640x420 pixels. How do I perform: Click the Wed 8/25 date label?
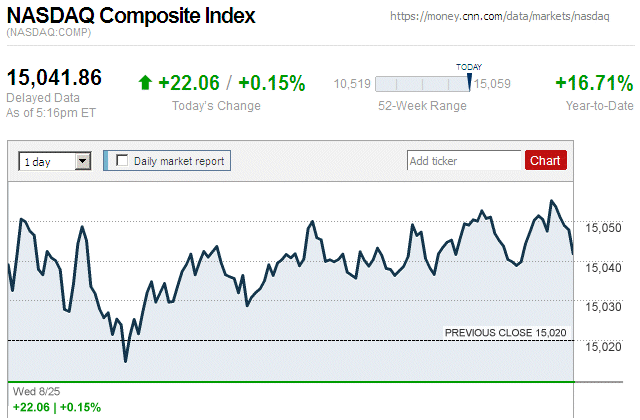tap(33, 392)
